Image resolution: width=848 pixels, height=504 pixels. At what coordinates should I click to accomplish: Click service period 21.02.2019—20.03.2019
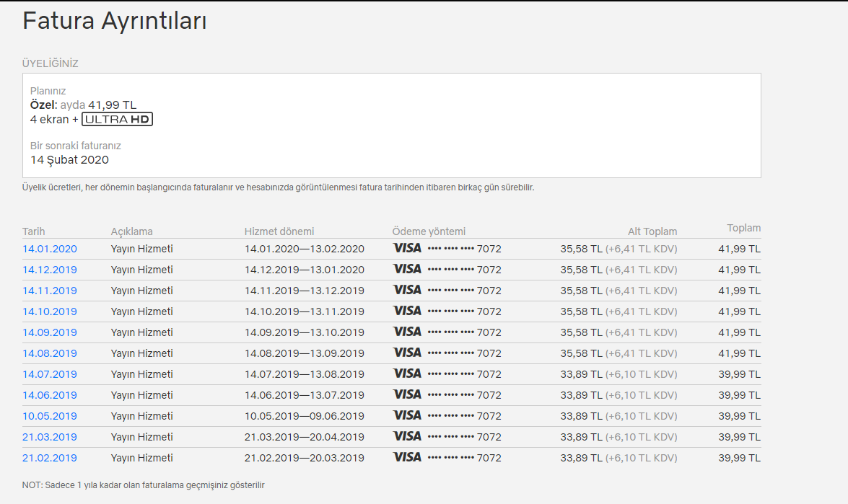[304, 458]
